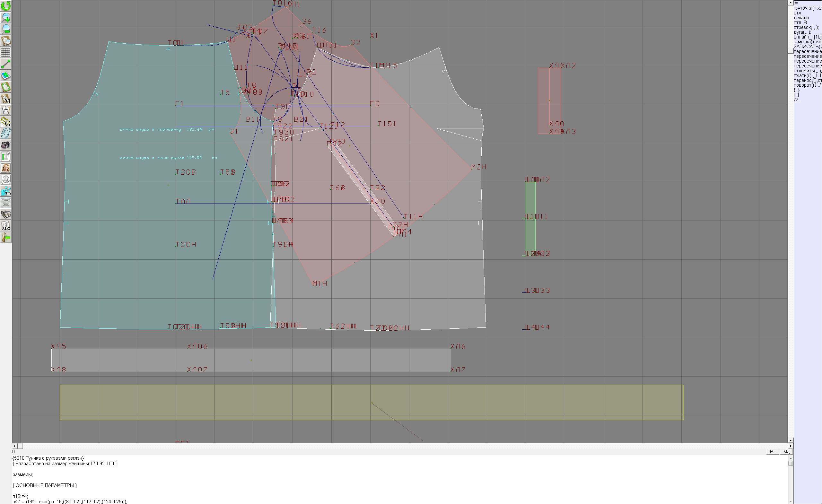Open the 3D view icon

pyautogui.click(x=6, y=191)
